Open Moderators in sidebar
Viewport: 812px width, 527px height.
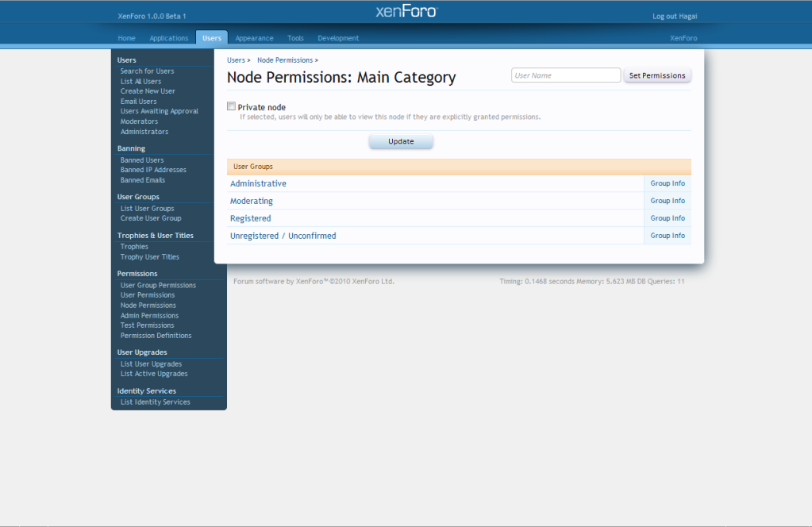[x=140, y=121]
